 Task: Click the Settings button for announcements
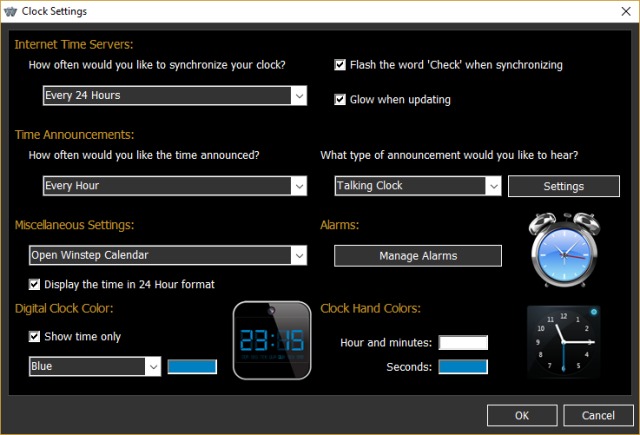tap(563, 186)
